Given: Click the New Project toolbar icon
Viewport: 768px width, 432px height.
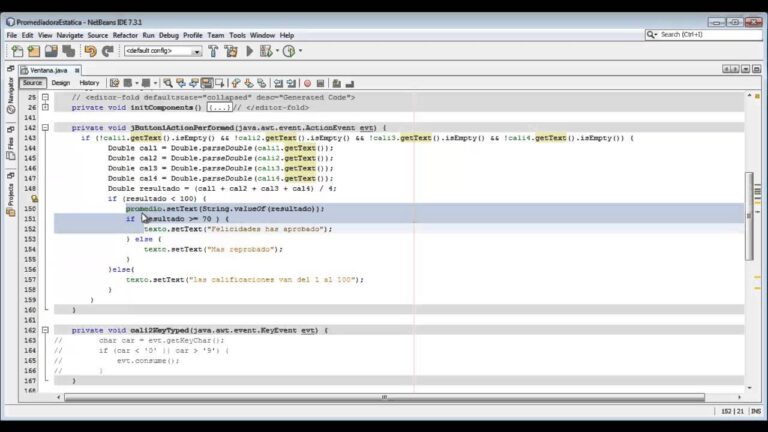Looking at the screenshot, I should click(x=34, y=51).
